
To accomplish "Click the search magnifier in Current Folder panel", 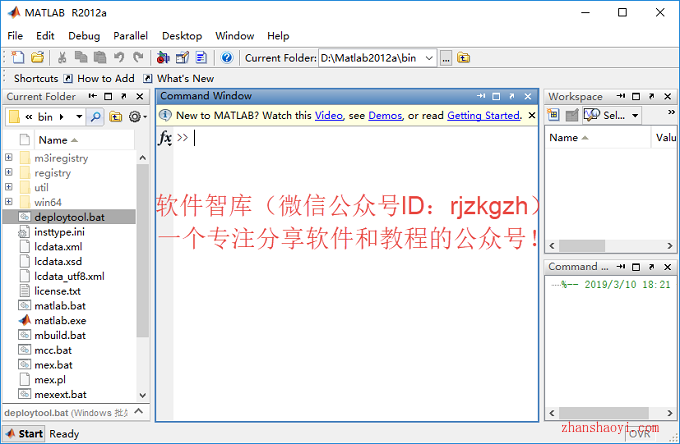I will point(95,117).
